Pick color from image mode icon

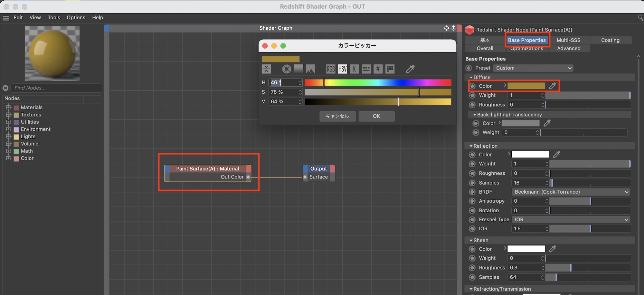pyautogui.click(x=310, y=69)
